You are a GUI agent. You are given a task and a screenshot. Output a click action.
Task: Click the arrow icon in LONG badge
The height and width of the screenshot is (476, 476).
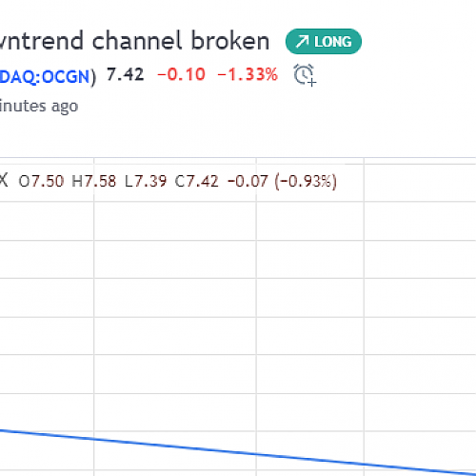click(x=302, y=42)
